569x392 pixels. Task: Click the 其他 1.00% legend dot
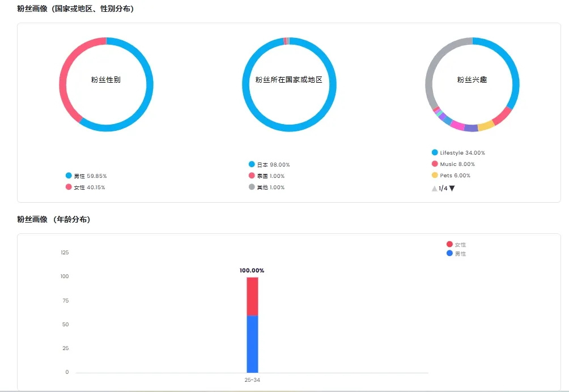[252, 187]
